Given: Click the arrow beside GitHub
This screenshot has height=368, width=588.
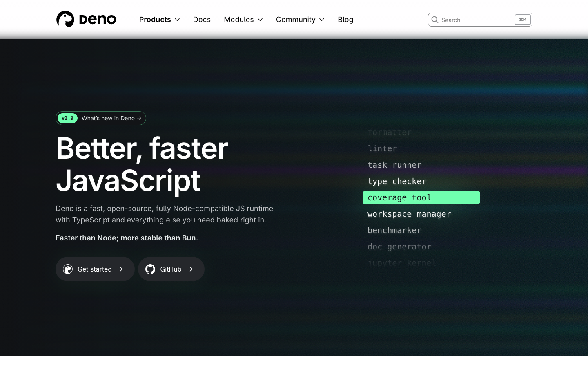Looking at the screenshot, I should [x=191, y=269].
